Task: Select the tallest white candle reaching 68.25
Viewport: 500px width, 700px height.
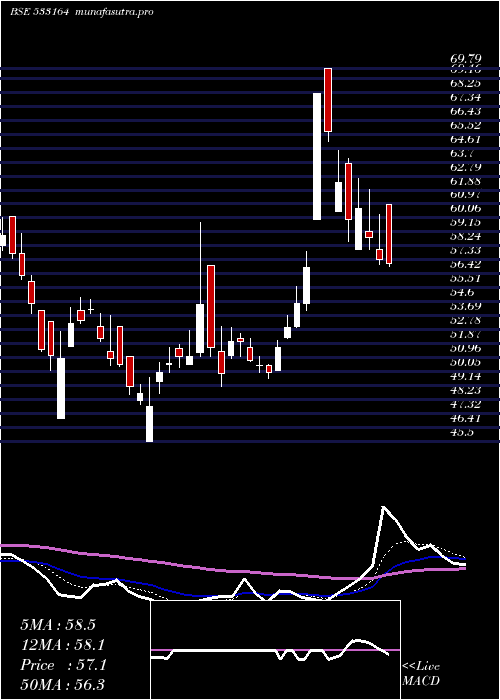Action: click(317, 156)
